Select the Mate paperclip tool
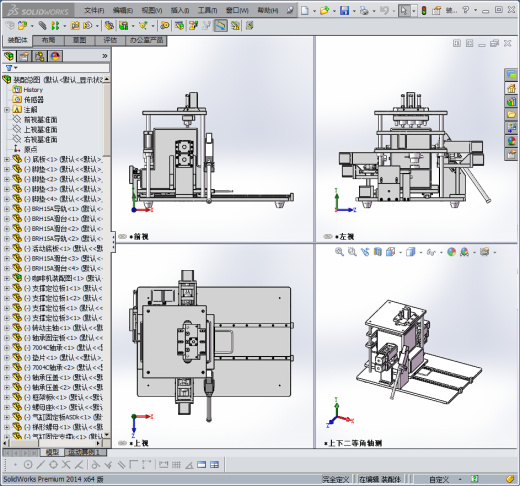 [42, 25]
